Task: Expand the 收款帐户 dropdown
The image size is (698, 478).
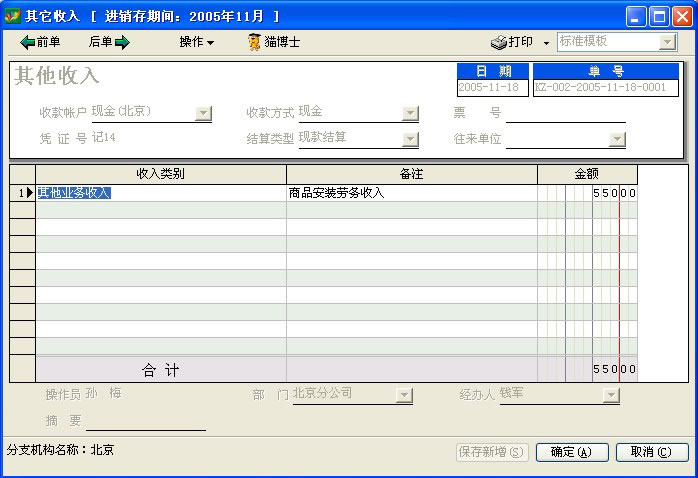Action: point(203,113)
